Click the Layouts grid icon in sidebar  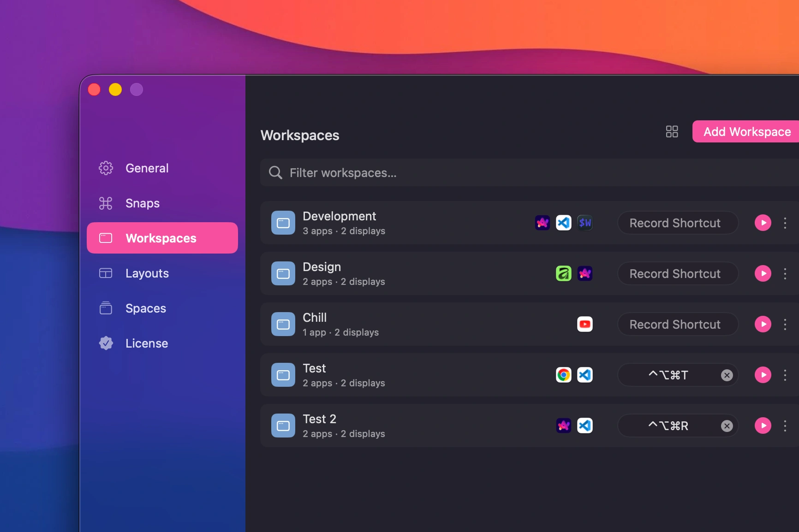[x=106, y=273]
